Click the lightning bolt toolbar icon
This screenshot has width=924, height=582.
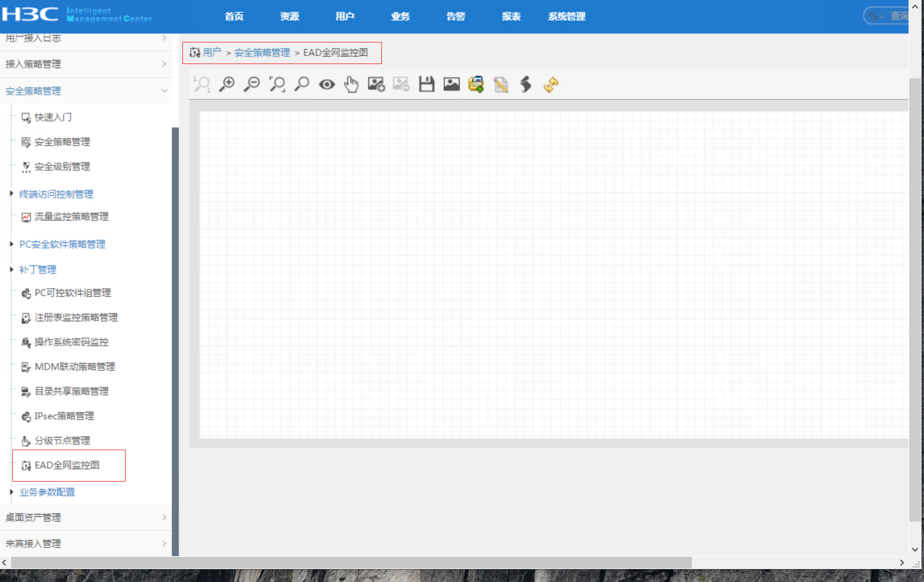(x=525, y=84)
